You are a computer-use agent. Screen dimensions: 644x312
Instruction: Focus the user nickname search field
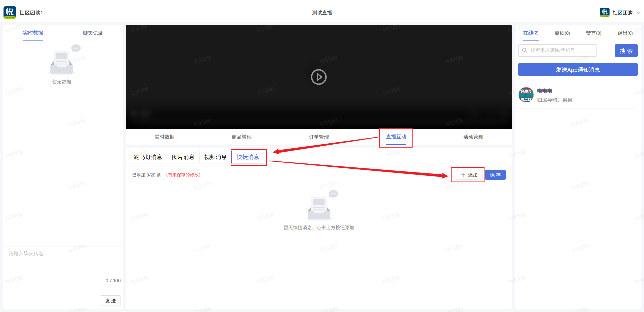tap(561, 51)
